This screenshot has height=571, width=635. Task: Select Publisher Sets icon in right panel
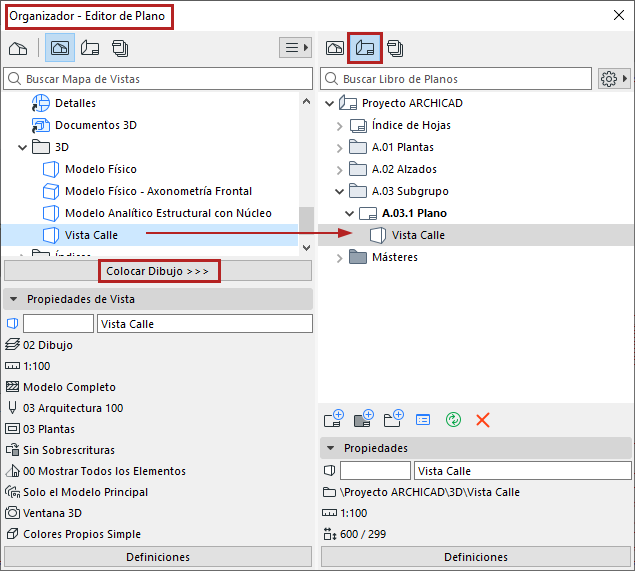pyautogui.click(x=395, y=48)
